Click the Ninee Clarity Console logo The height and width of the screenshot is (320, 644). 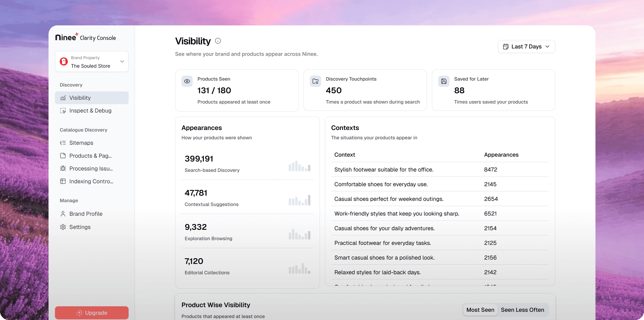[86, 37]
